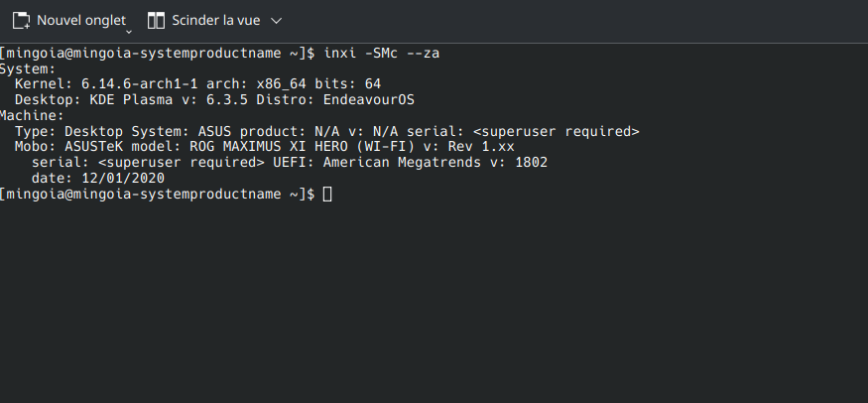868x403 pixels.
Task: Click the UEFI version number 1802
Action: (x=531, y=162)
